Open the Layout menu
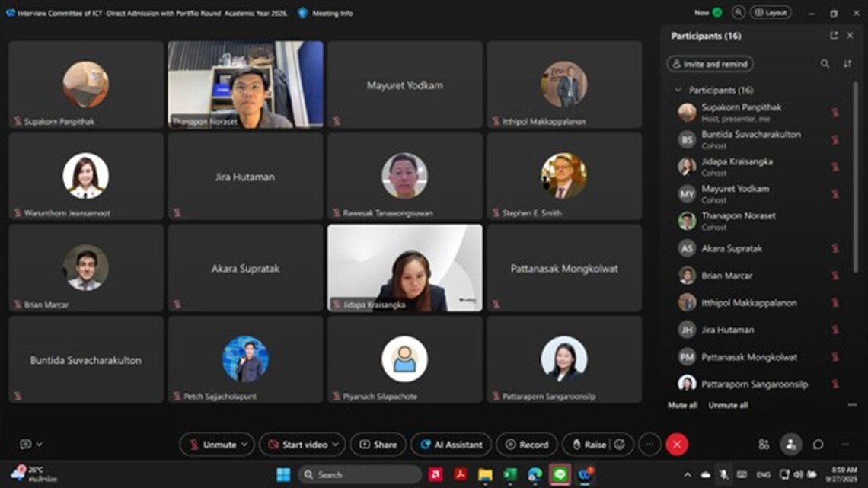The height and width of the screenshot is (488, 868). pos(771,13)
